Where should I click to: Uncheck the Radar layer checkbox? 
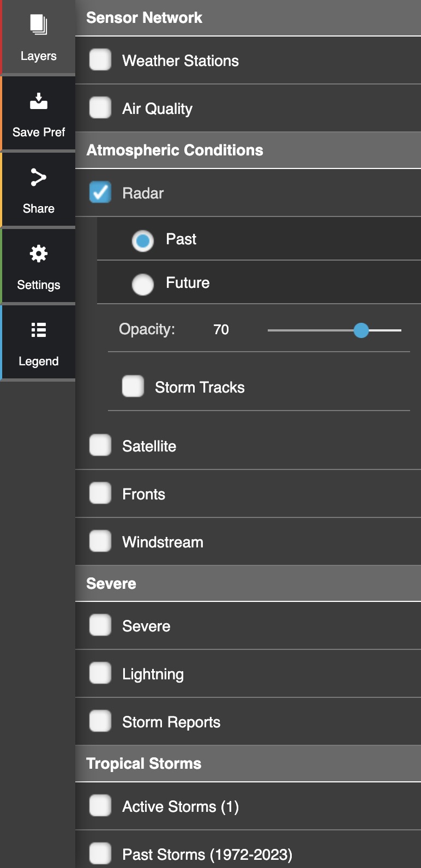click(x=100, y=192)
